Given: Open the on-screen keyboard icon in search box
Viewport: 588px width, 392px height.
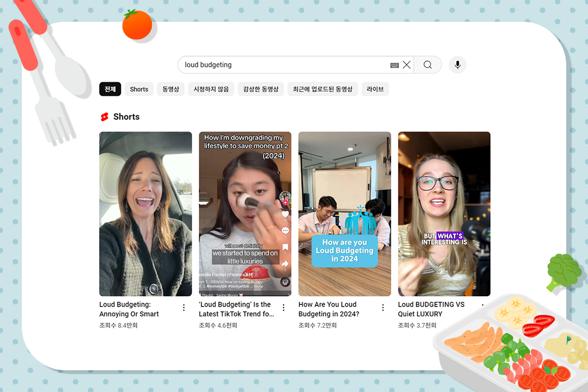Looking at the screenshot, I should [x=394, y=65].
